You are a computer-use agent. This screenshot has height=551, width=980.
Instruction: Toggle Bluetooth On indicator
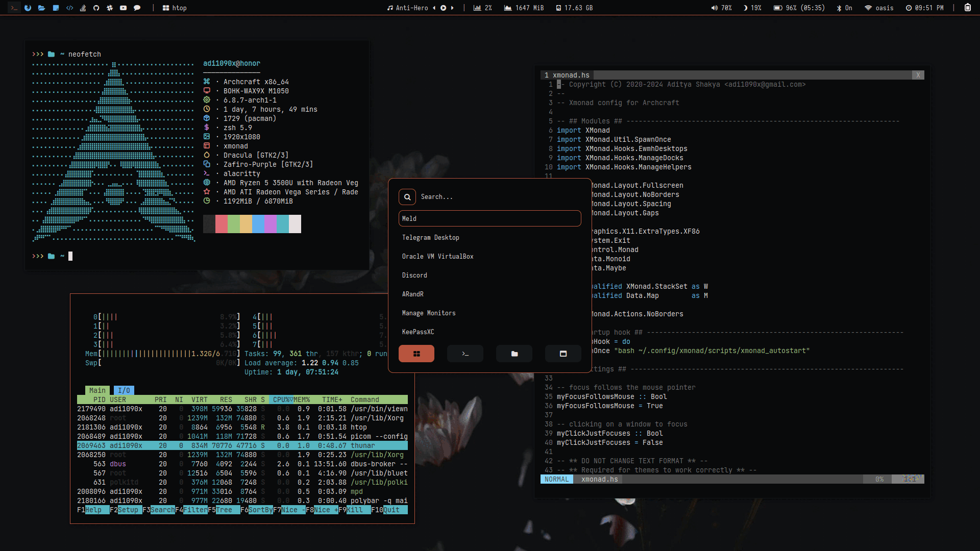coord(844,8)
